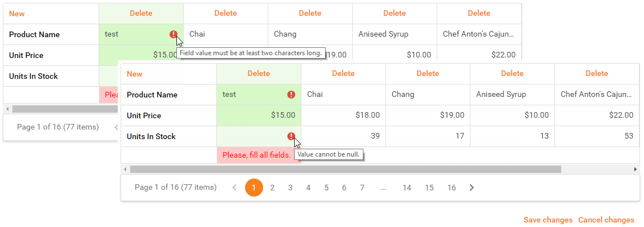Go to page 14 in pager
The image size is (644, 227).
(407, 188)
